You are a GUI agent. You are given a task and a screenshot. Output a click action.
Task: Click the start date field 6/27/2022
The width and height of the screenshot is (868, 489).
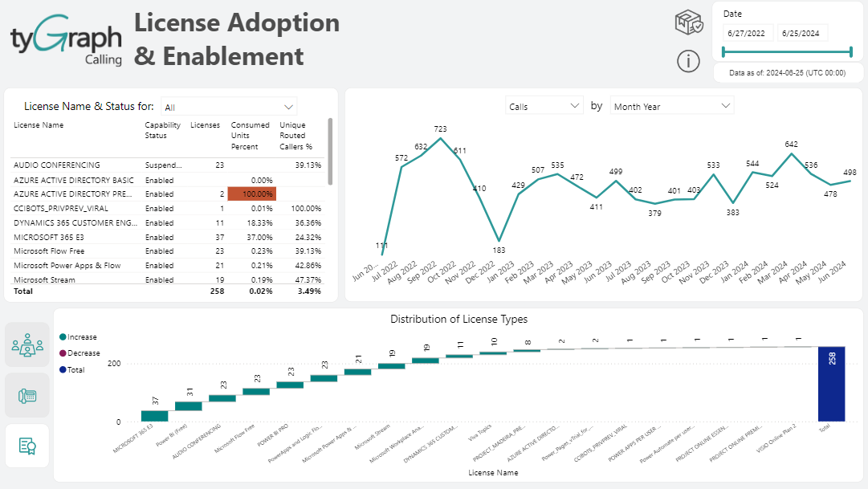click(748, 34)
